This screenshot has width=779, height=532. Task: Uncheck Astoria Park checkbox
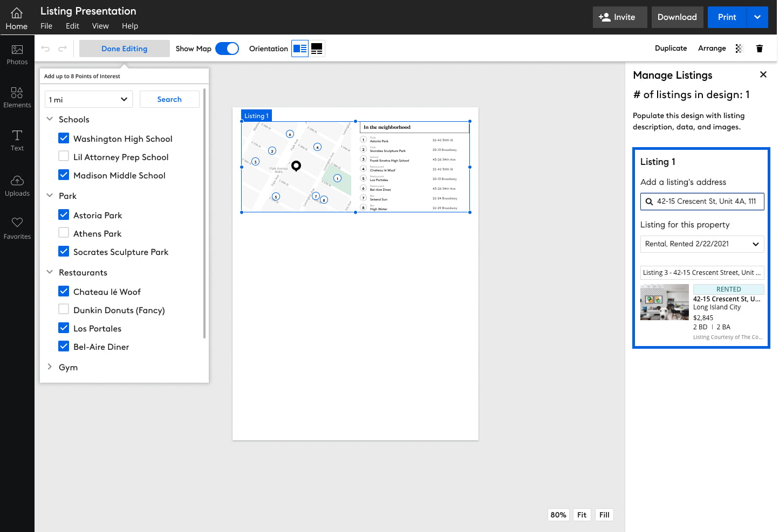[x=64, y=215]
